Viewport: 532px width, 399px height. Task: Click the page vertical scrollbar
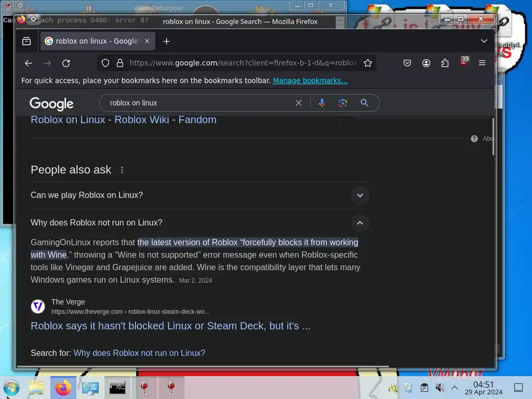click(x=493, y=137)
